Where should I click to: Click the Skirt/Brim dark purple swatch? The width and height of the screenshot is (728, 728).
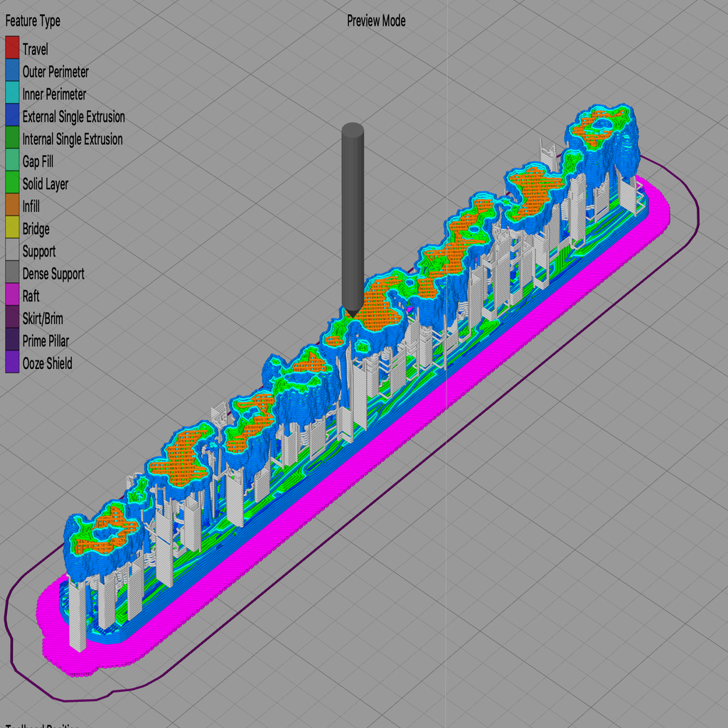coord(12,316)
